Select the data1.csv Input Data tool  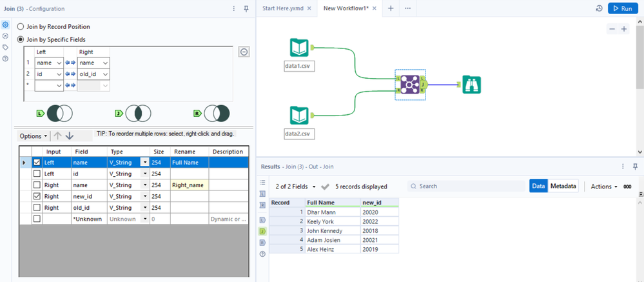[299, 47]
